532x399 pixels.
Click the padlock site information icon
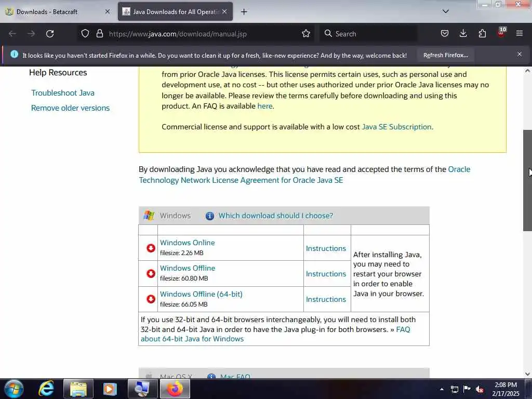coord(99,34)
